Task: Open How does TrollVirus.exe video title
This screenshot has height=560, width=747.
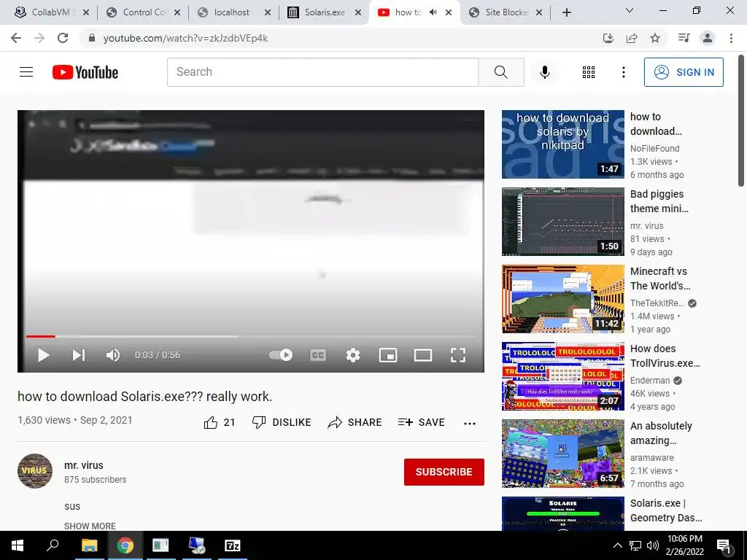Action: point(665,356)
